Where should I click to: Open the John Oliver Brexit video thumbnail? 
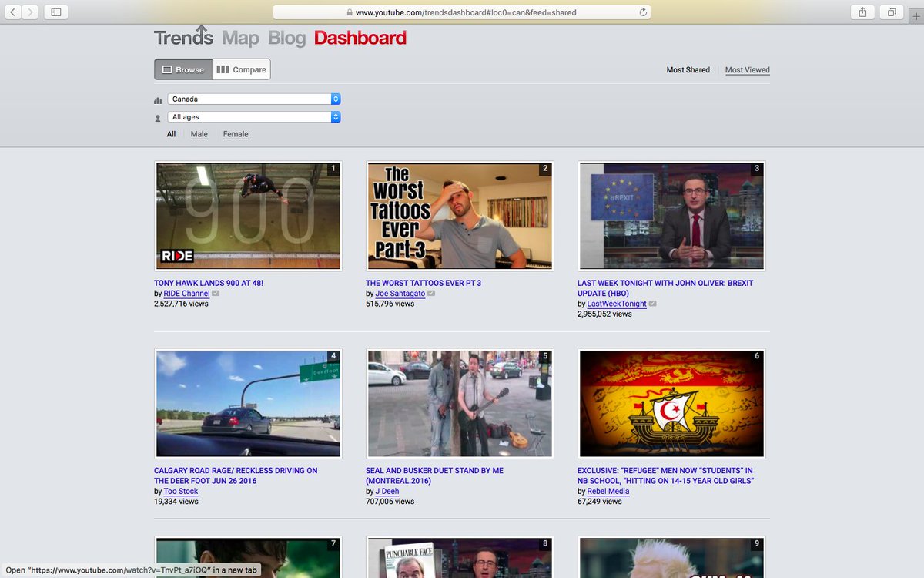click(x=671, y=216)
